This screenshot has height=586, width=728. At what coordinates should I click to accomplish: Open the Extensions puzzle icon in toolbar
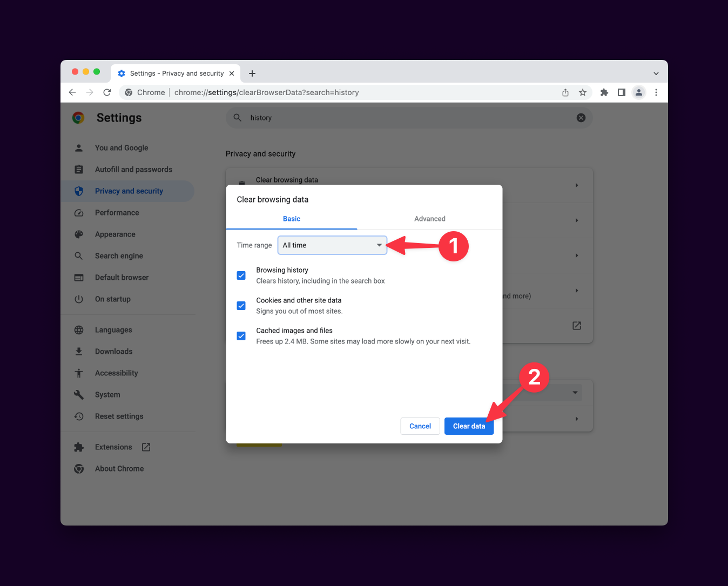(x=604, y=92)
